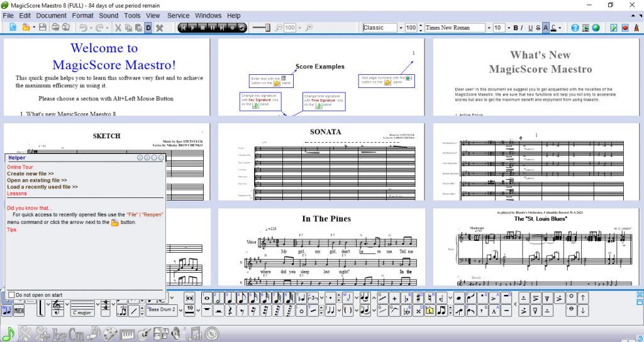The image size is (644, 342).
Task: Click 'Online Tour' link in Helper
Action: tap(19, 167)
